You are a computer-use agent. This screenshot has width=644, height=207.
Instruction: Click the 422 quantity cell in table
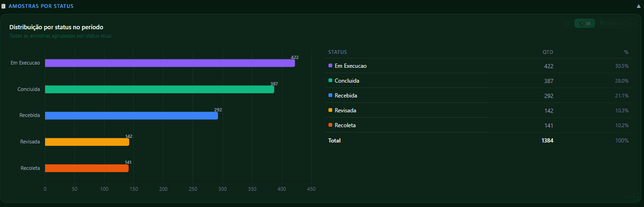pyautogui.click(x=549, y=66)
